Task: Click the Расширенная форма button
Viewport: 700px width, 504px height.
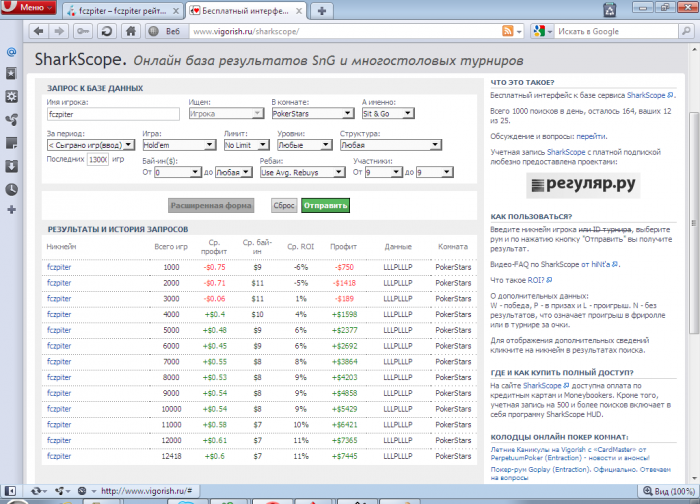Action: (211, 205)
